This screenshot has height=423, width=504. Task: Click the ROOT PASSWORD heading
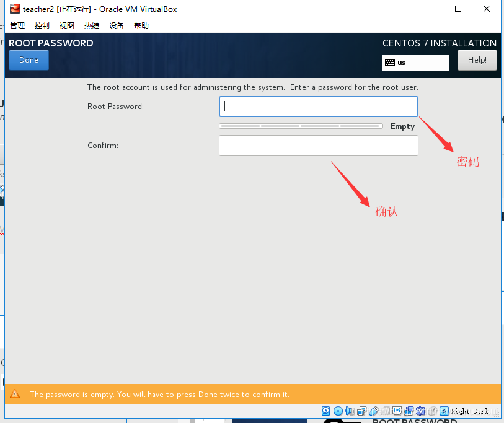click(x=51, y=43)
